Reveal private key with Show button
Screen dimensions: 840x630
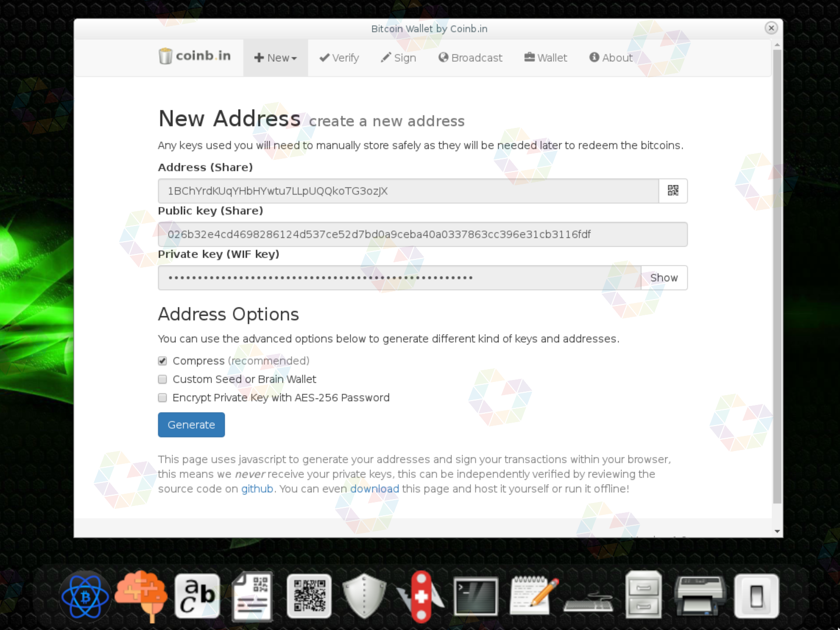(x=664, y=278)
